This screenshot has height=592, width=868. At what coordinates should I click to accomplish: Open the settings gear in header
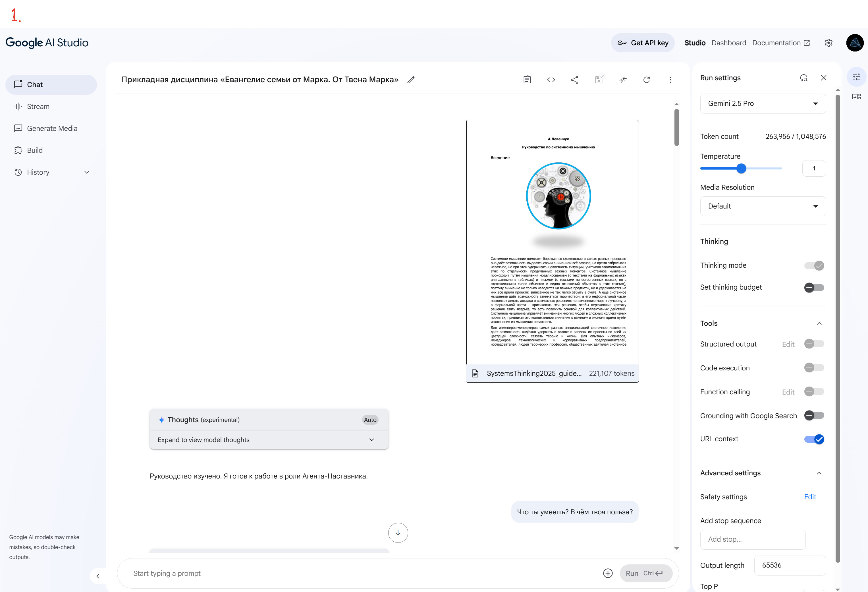(828, 43)
